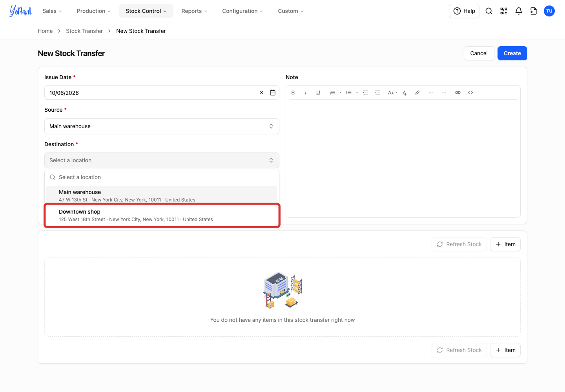Toggle underline formatting in the Note editor
This screenshot has width=565, height=392.
[318, 93]
